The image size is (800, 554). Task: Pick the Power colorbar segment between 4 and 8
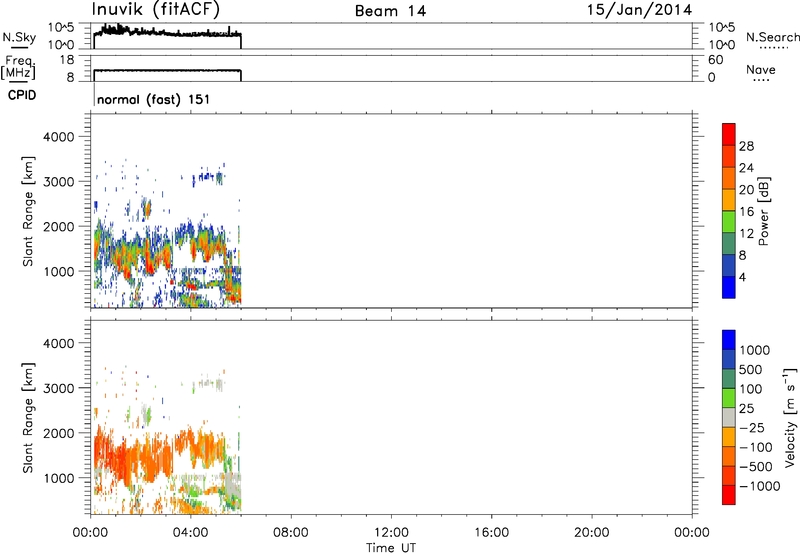(x=729, y=265)
